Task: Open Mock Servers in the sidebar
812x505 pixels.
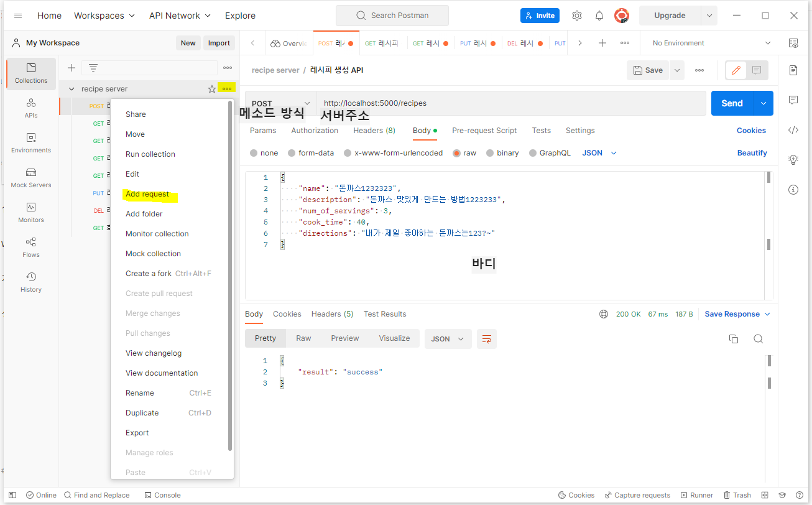Action: tap(31, 177)
